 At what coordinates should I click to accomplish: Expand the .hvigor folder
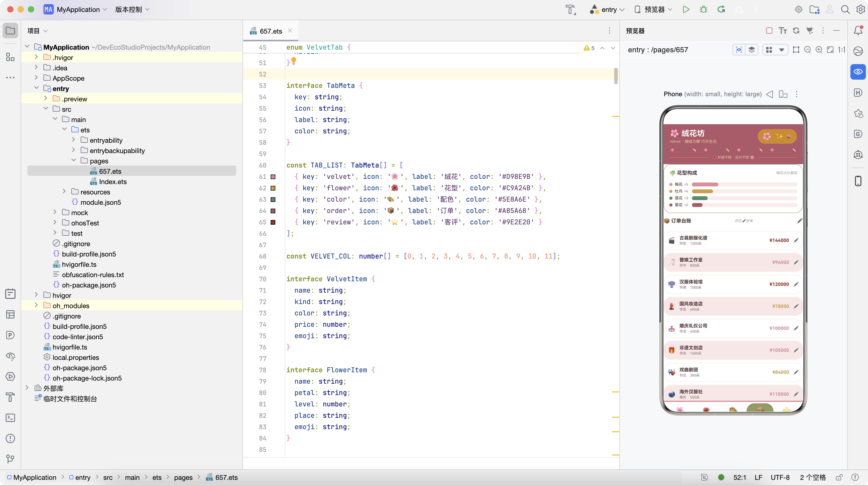tap(36, 57)
